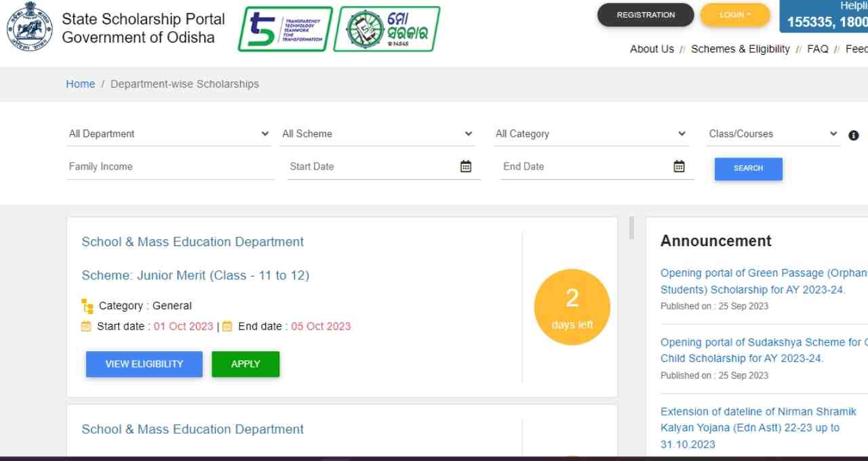This screenshot has width=868, height=461.
Task: Click the blue SEARCH button
Action: tap(748, 169)
